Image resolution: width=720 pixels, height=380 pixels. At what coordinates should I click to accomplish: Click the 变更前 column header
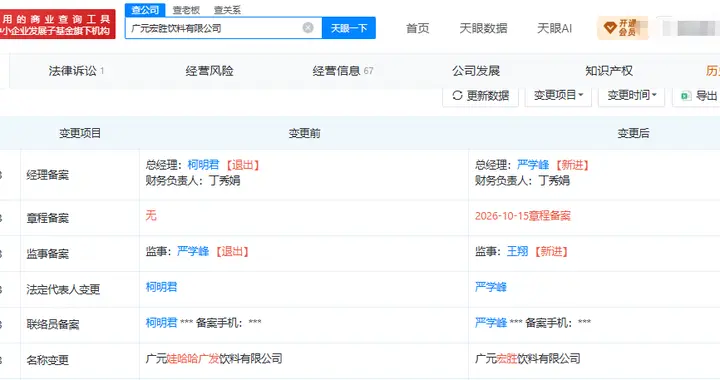(304, 133)
